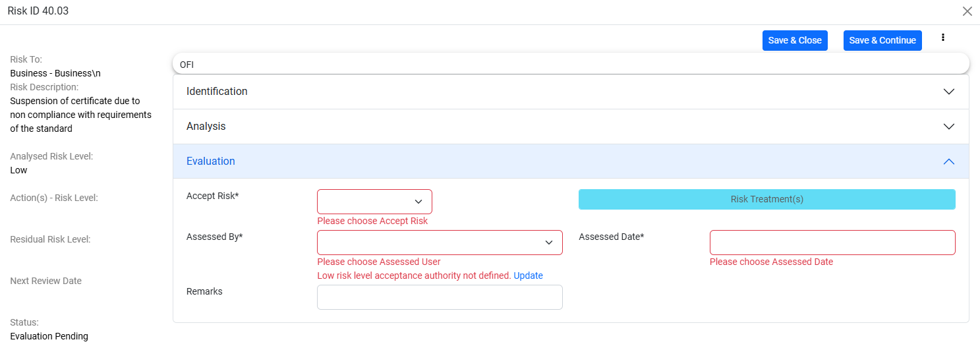
Task: Click into the Remarks text box
Action: [x=440, y=297]
